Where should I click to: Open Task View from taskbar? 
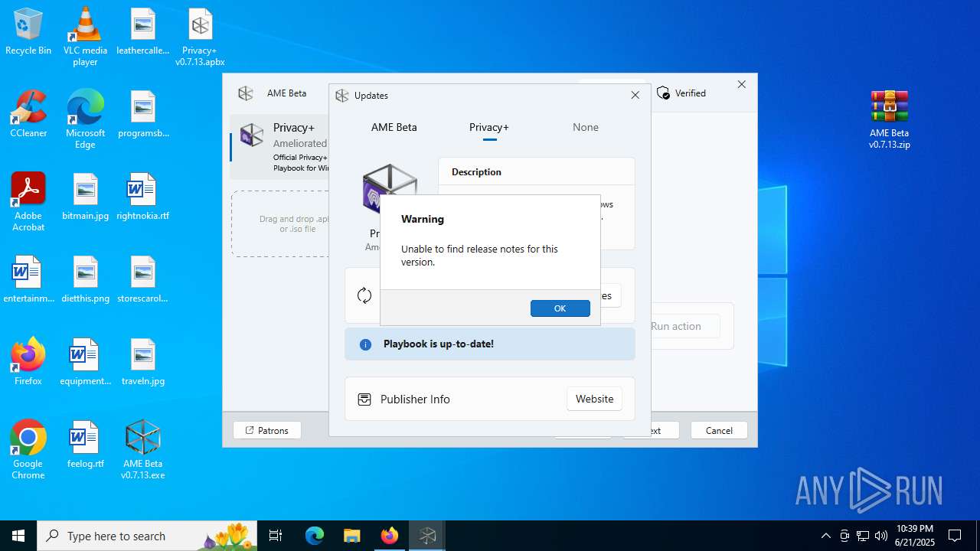point(276,536)
